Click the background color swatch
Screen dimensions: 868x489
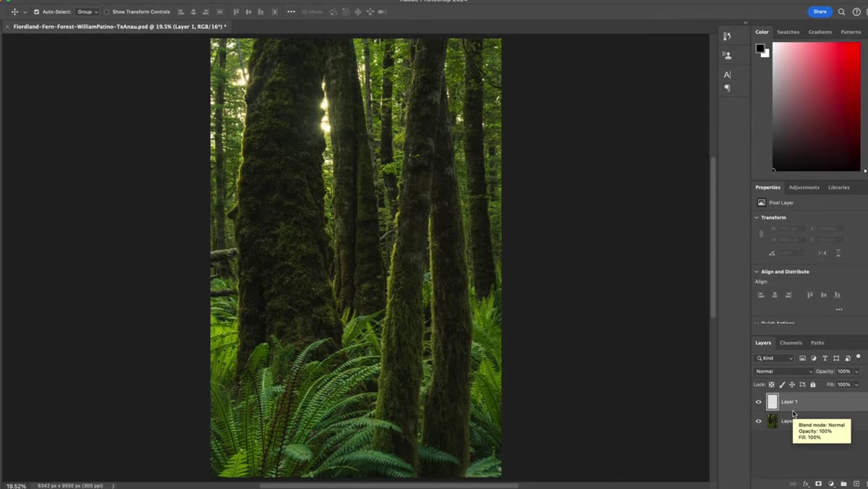pyautogui.click(x=766, y=54)
